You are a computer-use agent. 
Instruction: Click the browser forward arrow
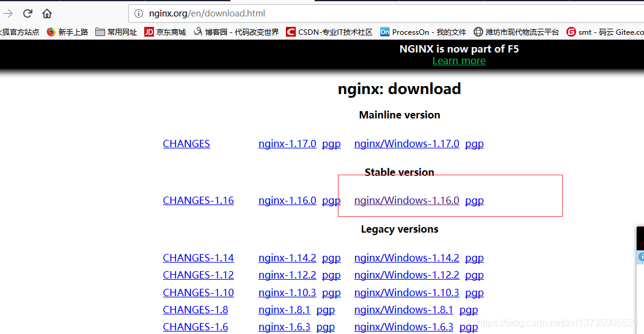[x=8, y=13]
